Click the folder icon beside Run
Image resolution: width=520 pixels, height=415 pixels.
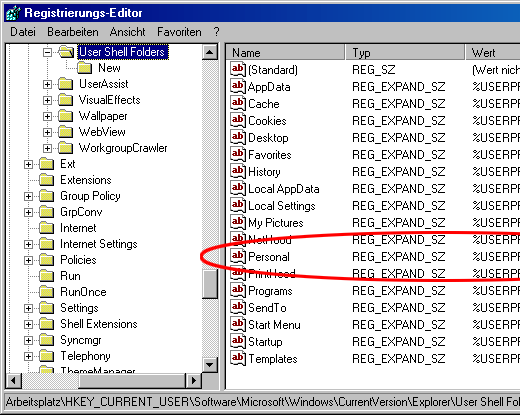(46, 276)
